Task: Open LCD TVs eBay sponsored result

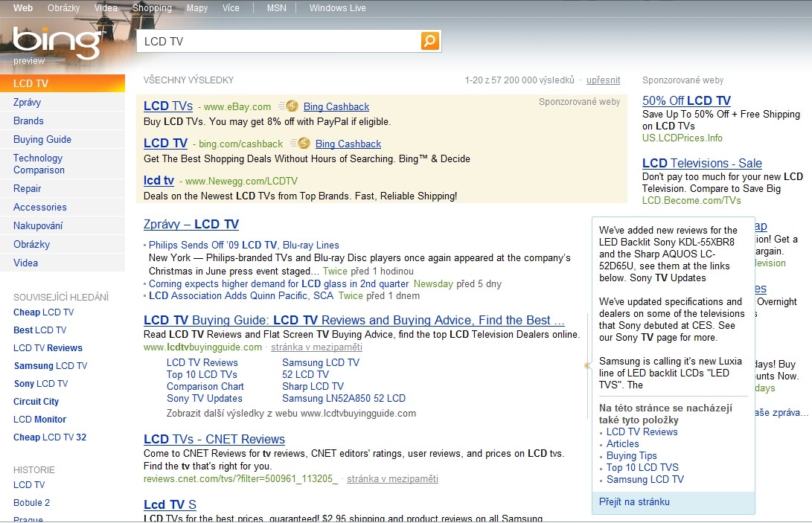Action: tap(167, 106)
